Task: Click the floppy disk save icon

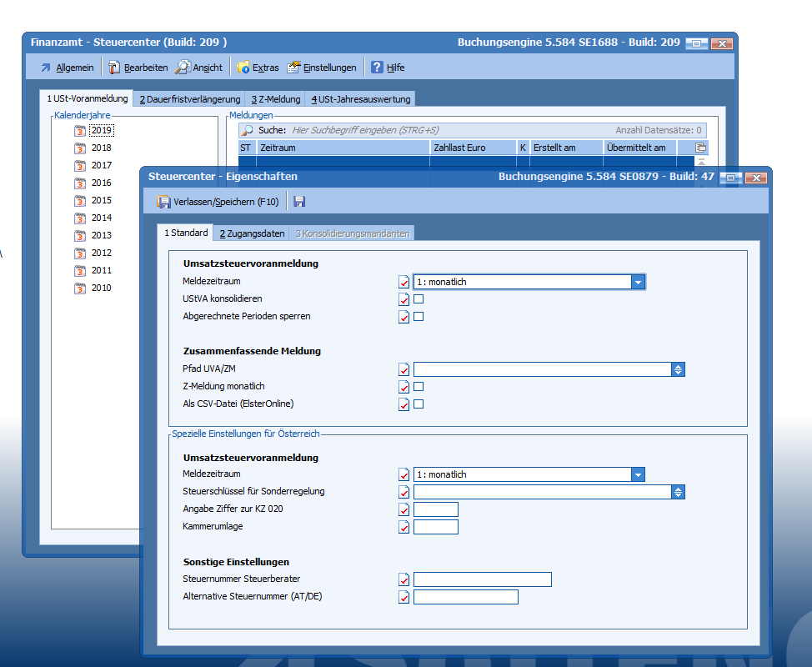Action: [x=299, y=202]
